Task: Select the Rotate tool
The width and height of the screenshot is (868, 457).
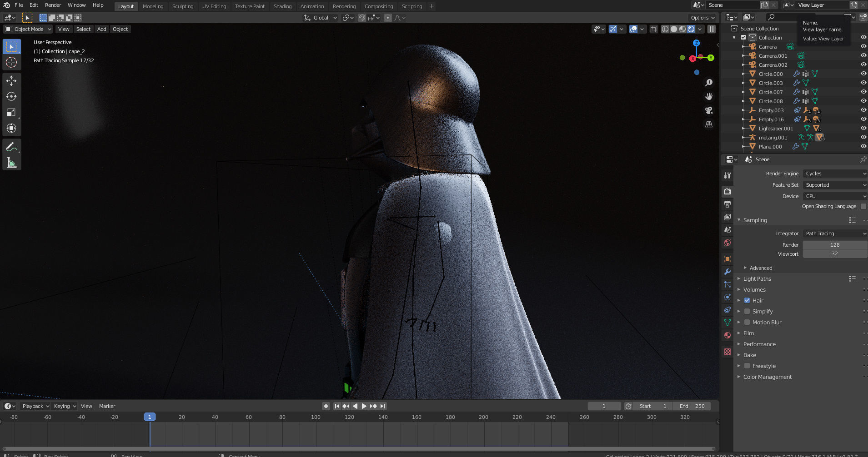Action: coord(11,97)
